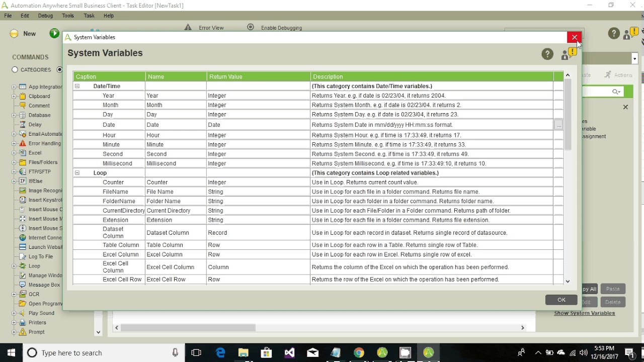Click the OK button in System Variables
The height and width of the screenshot is (362, 644).
point(561,300)
